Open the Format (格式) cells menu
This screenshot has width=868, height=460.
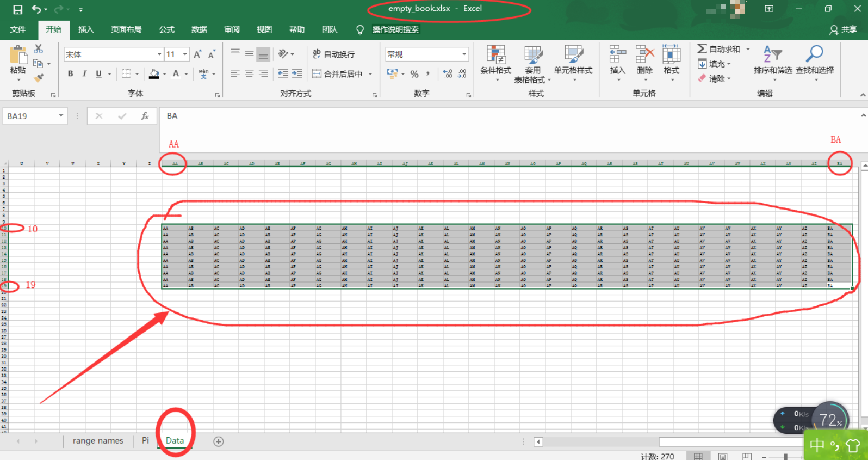click(x=671, y=63)
